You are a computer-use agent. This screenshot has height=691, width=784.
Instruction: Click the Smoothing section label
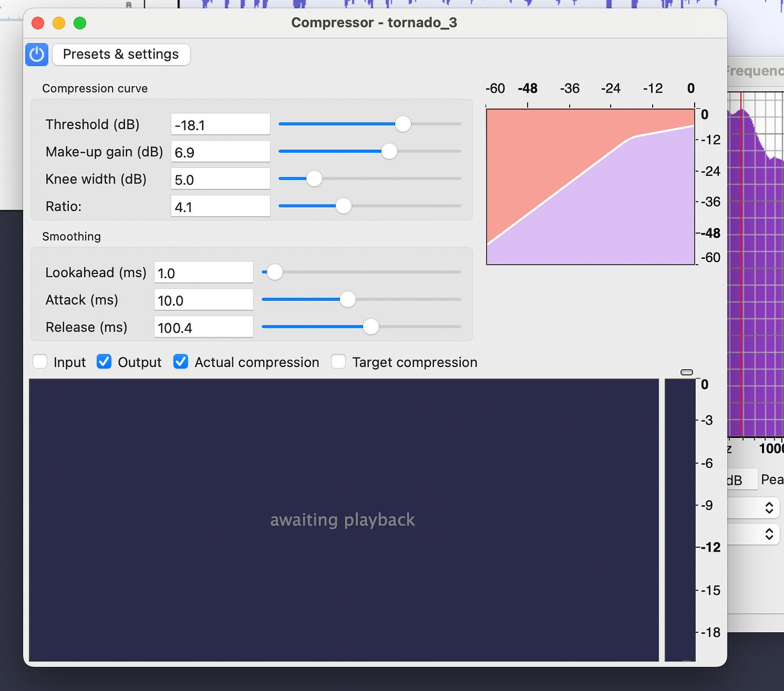(72, 236)
